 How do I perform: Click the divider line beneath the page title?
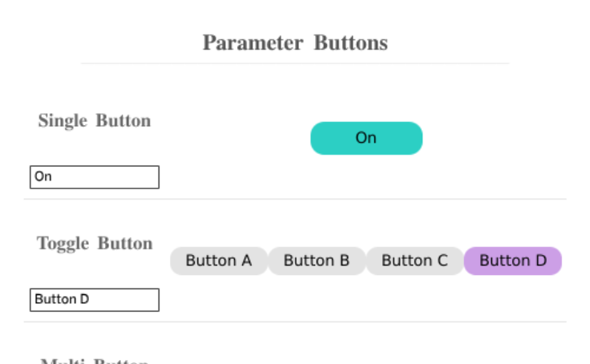click(x=295, y=63)
